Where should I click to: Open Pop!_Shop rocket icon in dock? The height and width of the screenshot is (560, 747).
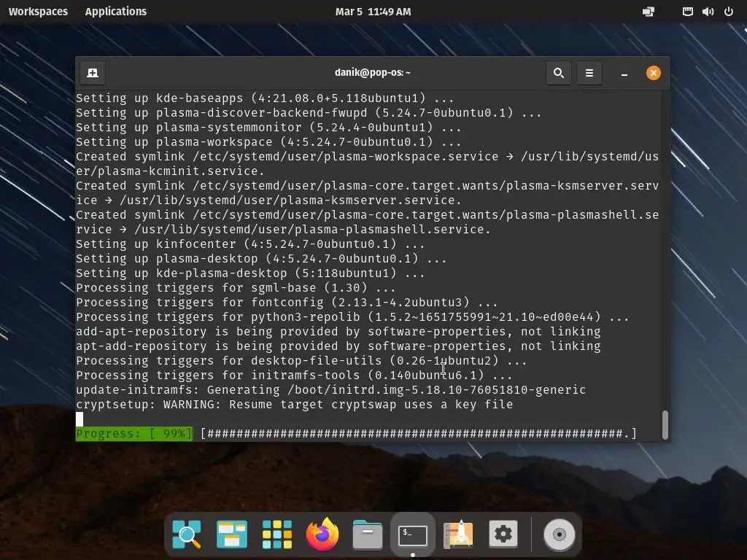(458, 534)
